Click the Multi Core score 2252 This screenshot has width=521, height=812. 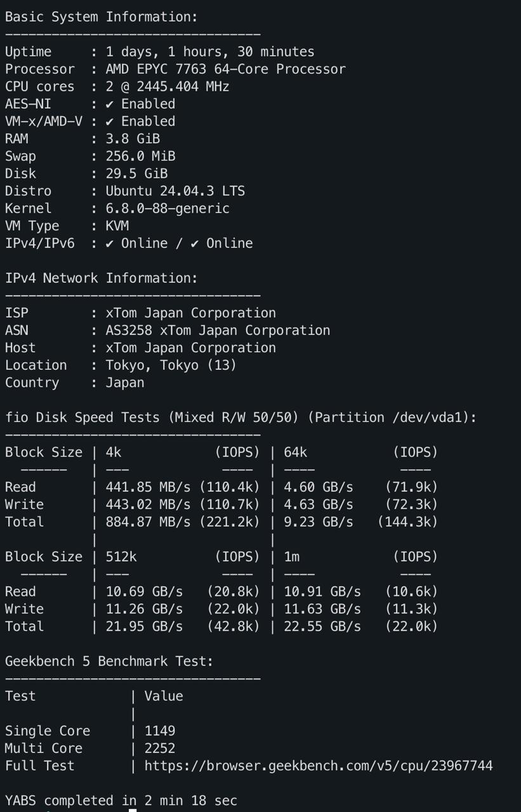(x=159, y=749)
